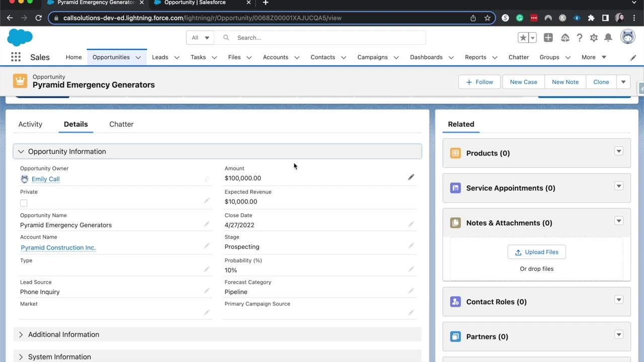Open more actions dropdown beside Clone
Viewport: 644px width, 362px height.
pos(623,82)
